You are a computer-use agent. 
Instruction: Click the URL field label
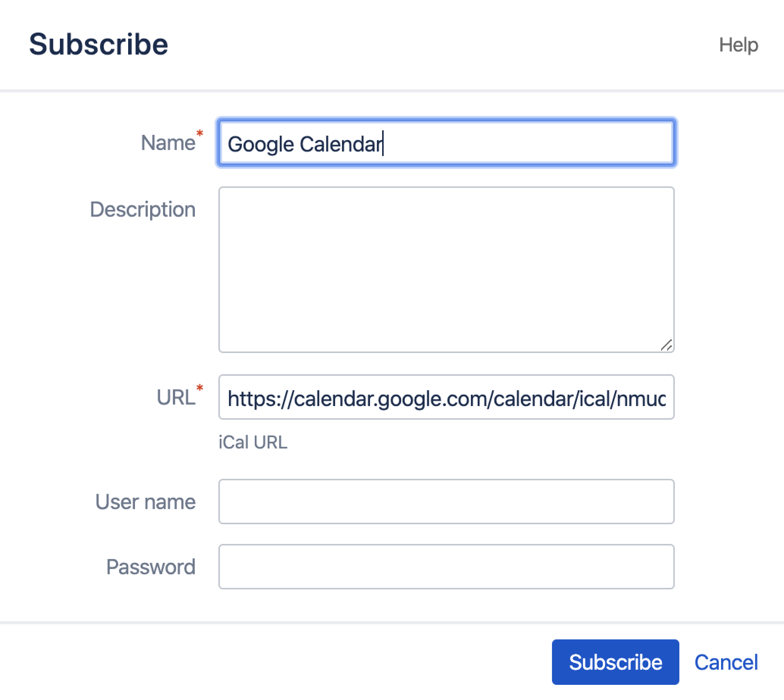[176, 397]
